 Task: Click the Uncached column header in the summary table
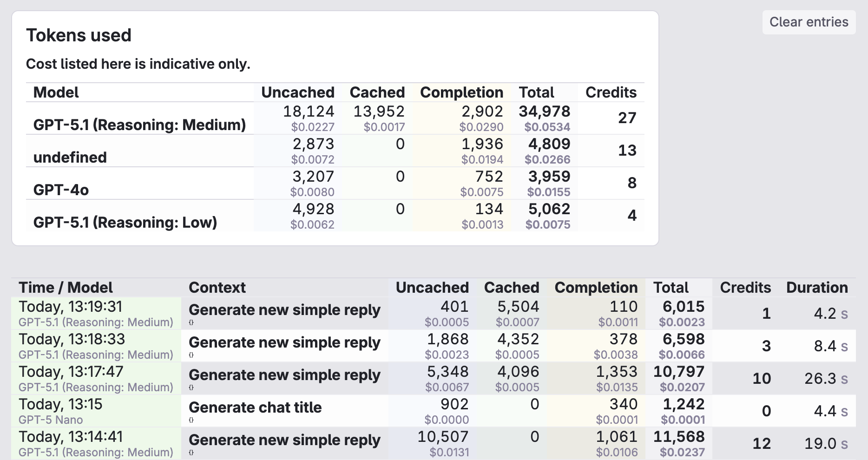297,92
